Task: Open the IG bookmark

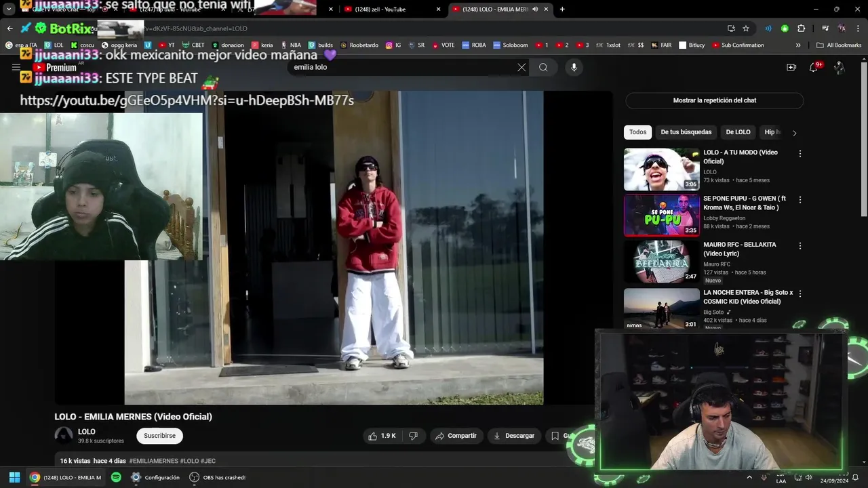Action: (x=393, y=45)
